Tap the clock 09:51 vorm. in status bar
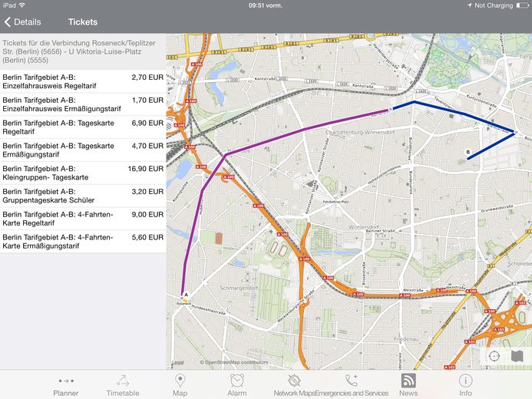The height and width of the screenshot is (399, 532). point(266,5)
